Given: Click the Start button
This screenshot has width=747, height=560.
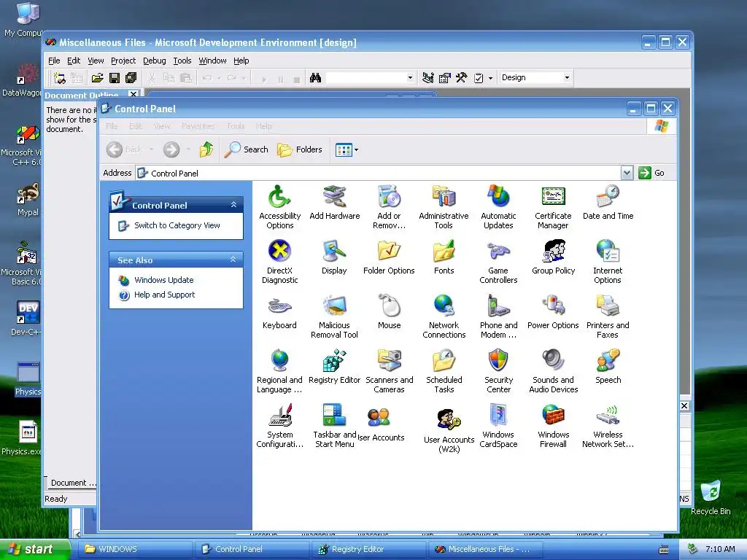Looking at the screenshot, I should (34, 549).
